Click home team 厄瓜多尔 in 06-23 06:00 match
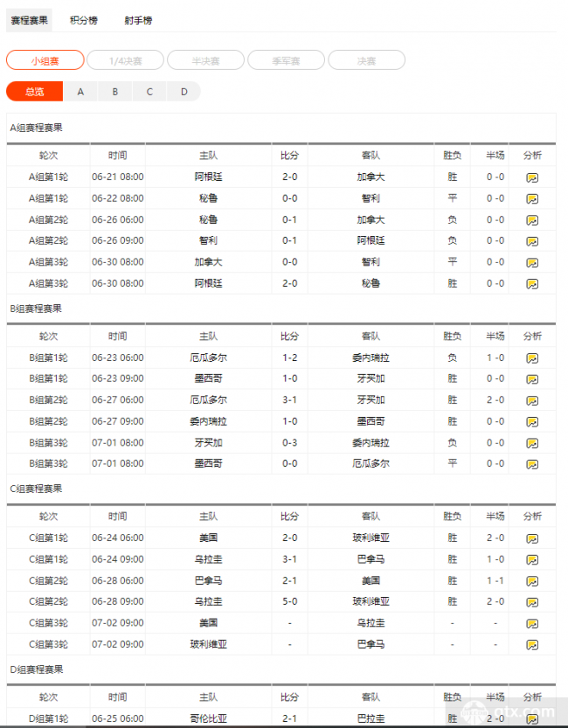The image size is (568, 728). pos(208,357)
